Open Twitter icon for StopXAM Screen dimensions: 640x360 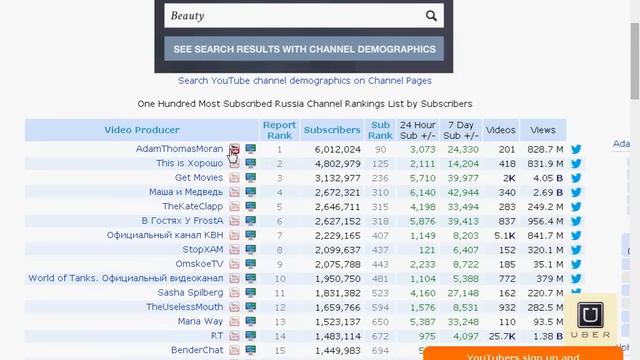(x=576, y=250)
